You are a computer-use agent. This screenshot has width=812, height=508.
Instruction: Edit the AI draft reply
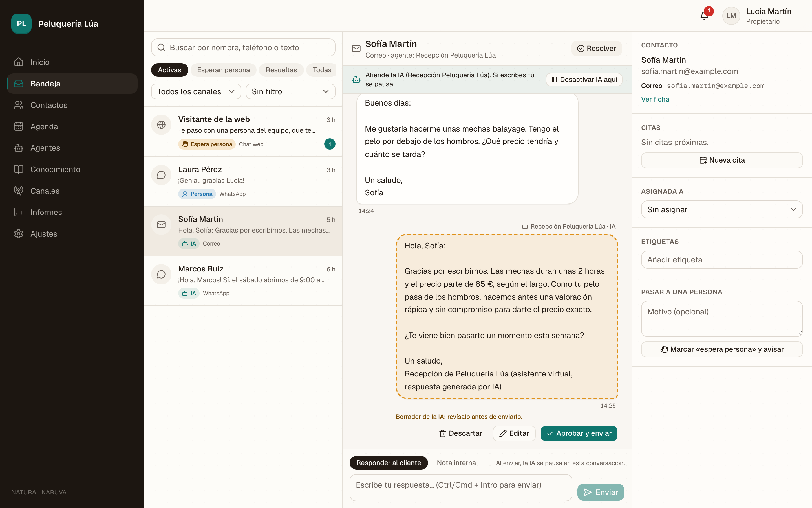pos(514,433)
